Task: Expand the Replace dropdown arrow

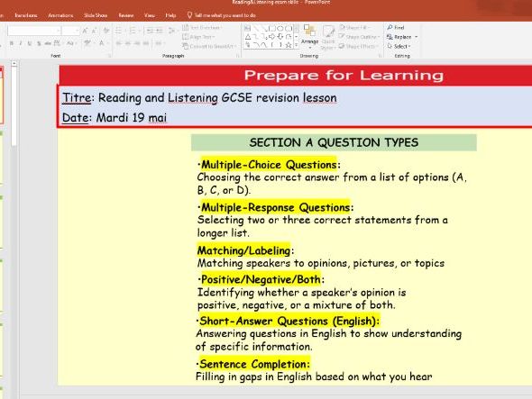Action: click(416, 37)
